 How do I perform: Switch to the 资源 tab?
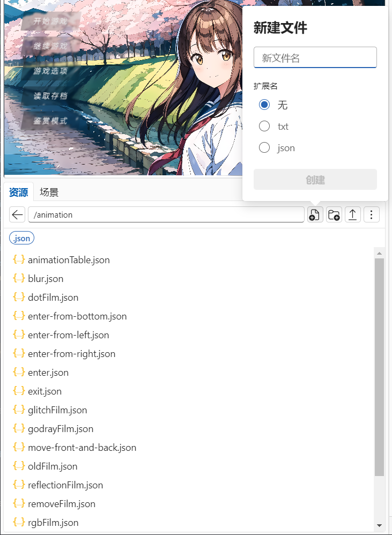[18, 192]
